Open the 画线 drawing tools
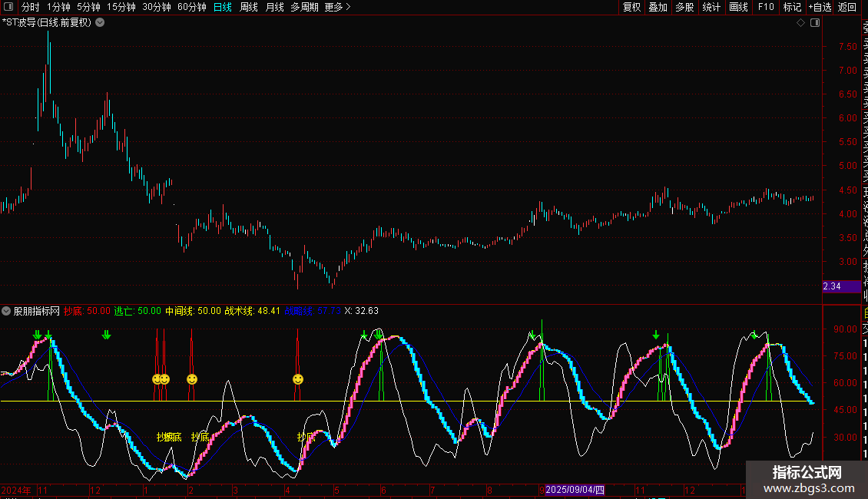This screenshot has width=868, height=499. click(738, 7)
